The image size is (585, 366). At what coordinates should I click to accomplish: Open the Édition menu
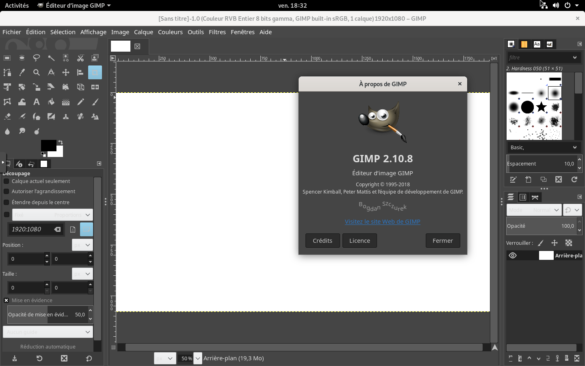[x=35, y=32]
